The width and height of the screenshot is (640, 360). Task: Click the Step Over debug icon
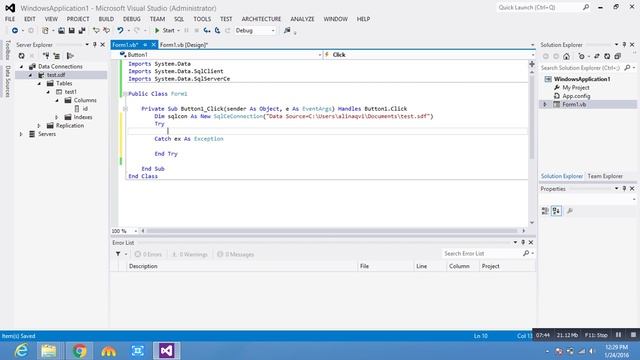point(218,31)
